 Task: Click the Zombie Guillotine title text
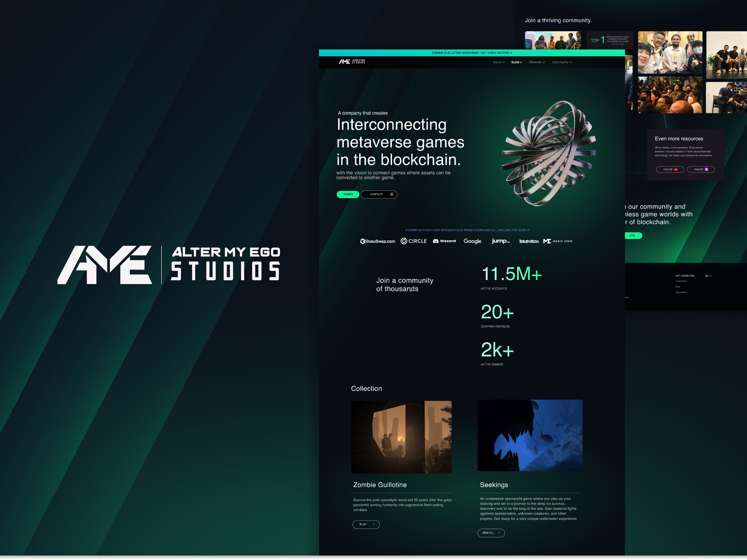[380, 485]
